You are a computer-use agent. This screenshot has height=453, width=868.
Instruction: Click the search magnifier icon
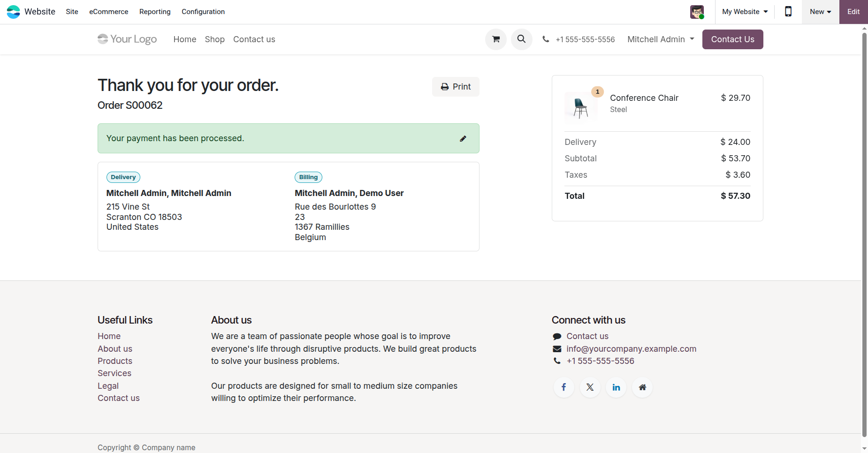tap(521, 39)
